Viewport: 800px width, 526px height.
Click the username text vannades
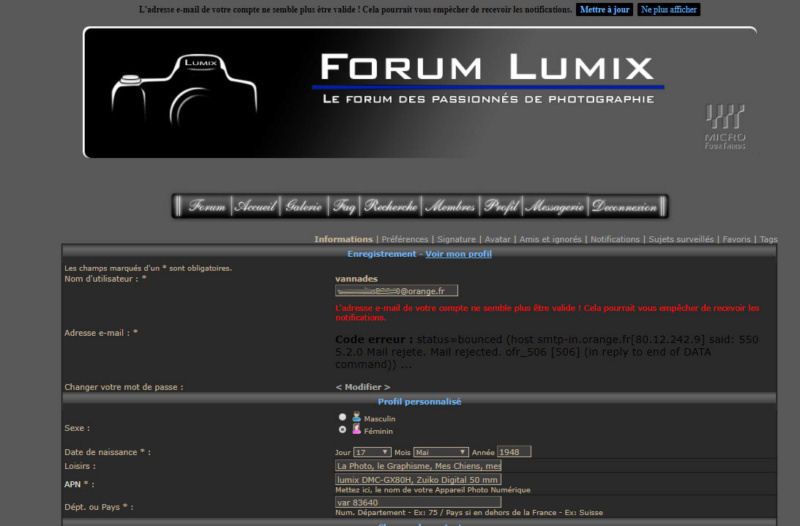(x=356, y=279)
